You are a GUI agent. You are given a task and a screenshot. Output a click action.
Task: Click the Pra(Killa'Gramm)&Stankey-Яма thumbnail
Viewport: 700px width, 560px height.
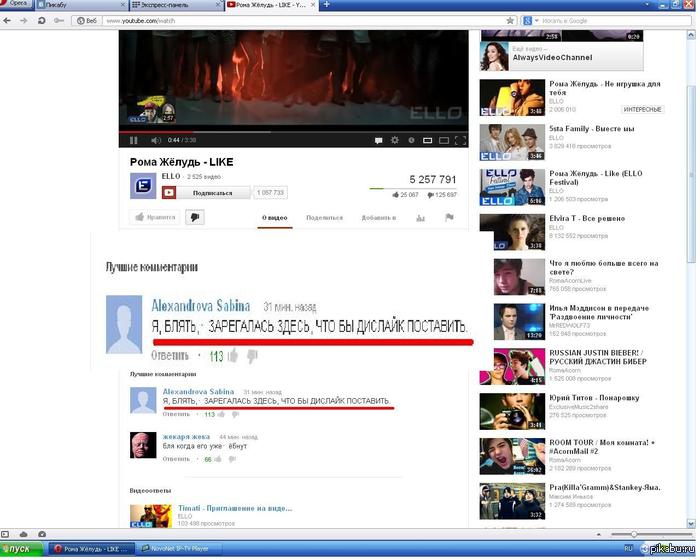click(x=512, y=501)
